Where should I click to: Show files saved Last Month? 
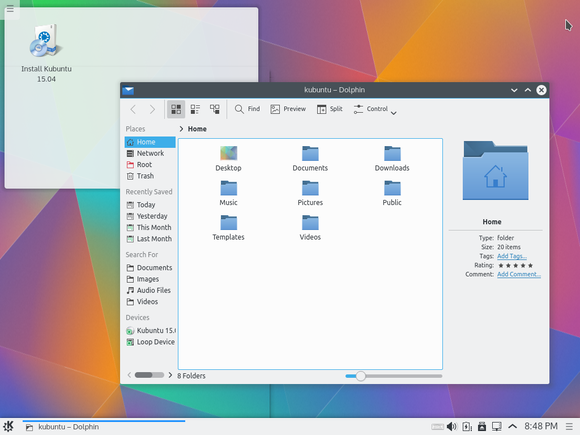[x=150, y=239]
